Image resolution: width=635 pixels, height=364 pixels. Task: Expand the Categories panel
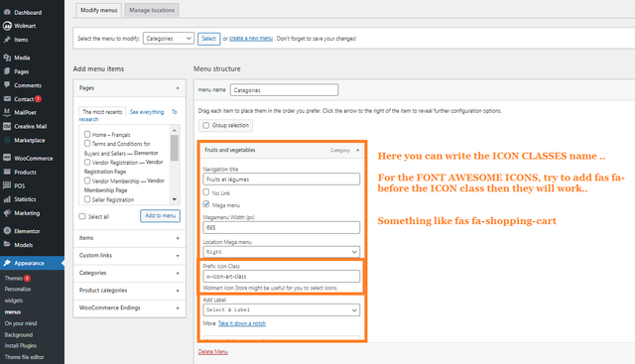(178, 274)
